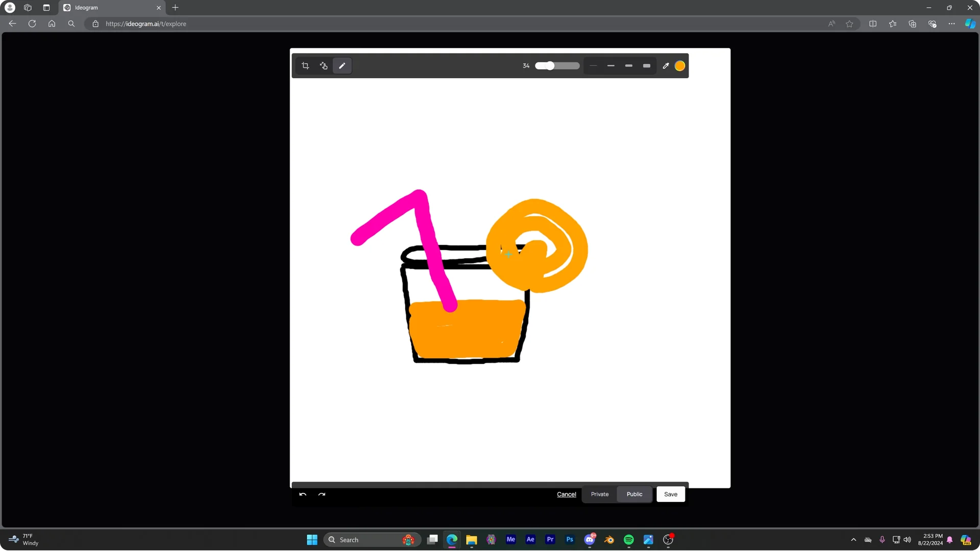This screenshot has height=551, width=980.
Task: Click the Save button
Action: (670, 494)
